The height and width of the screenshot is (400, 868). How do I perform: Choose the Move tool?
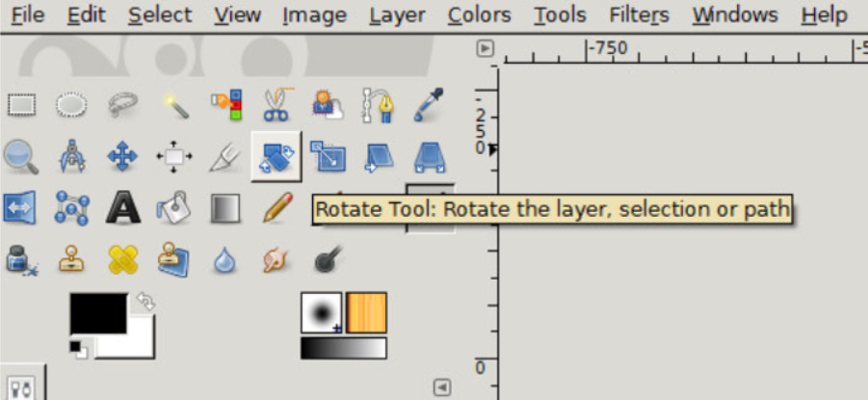[x=122, y=156]
